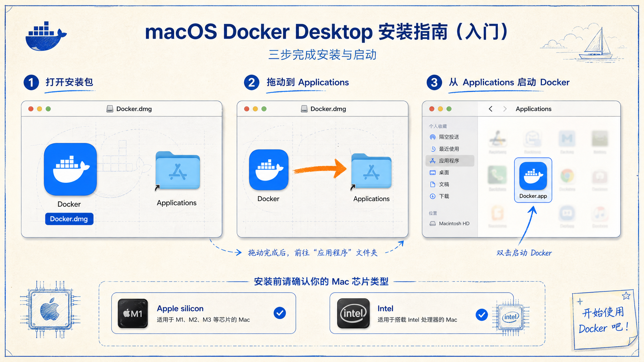Click the 开始使用 Docker 吧 sticky note
Viewport: 644px width, 362px height.
pos(604,320)
